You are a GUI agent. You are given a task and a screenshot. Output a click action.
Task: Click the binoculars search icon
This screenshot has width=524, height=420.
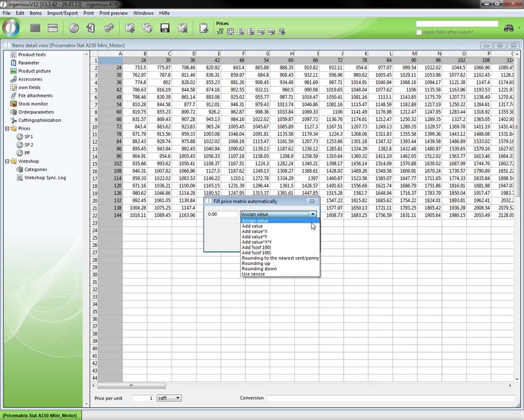pos(509,28)
